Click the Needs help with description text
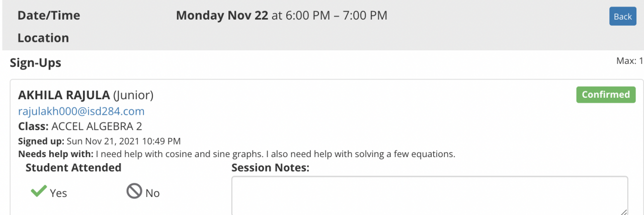This screenshot has height=215, width=644. pyautogui.click(x=236, y=154)
